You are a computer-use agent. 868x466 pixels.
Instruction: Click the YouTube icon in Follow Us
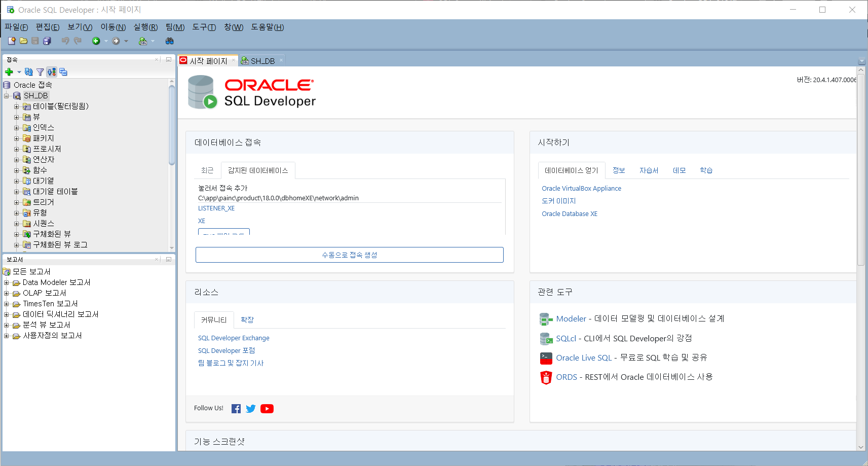(267, 409)
